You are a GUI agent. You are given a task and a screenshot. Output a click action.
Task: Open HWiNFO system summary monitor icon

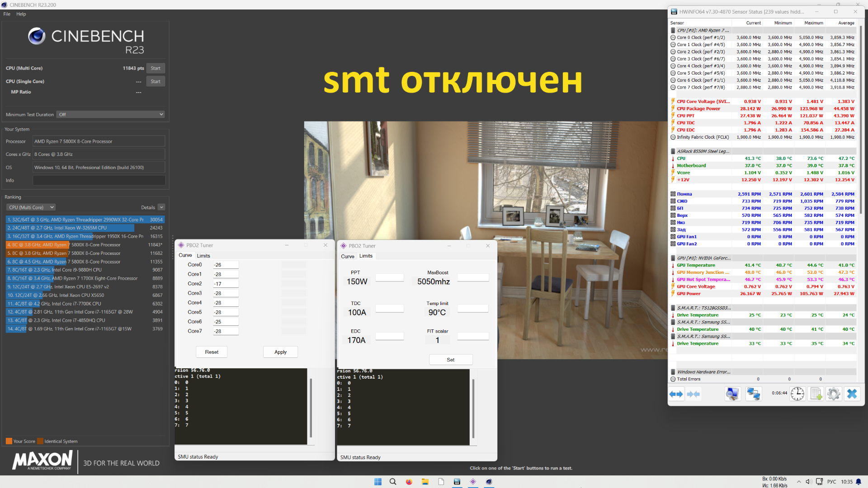732,394
